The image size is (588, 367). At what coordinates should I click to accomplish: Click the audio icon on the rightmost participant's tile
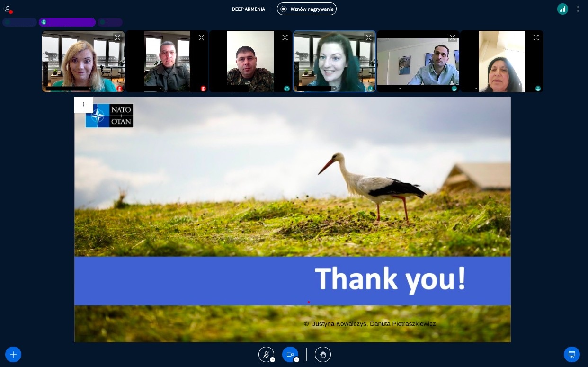point(537,89)
